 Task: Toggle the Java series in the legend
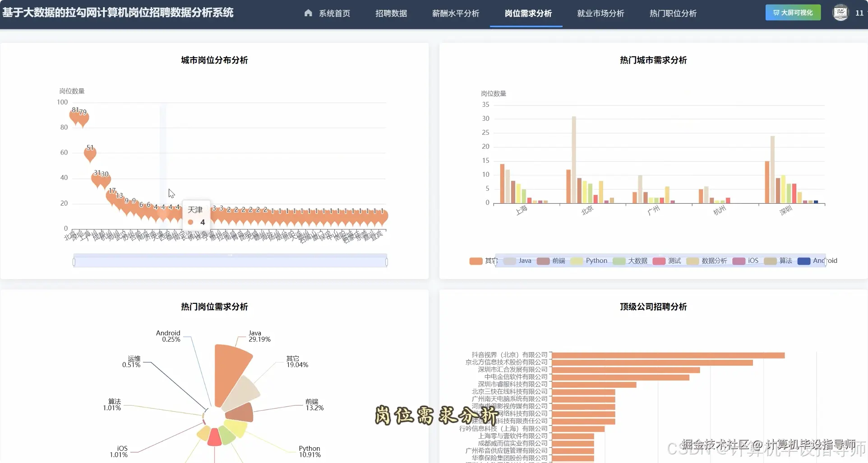[x=517, y=261]
